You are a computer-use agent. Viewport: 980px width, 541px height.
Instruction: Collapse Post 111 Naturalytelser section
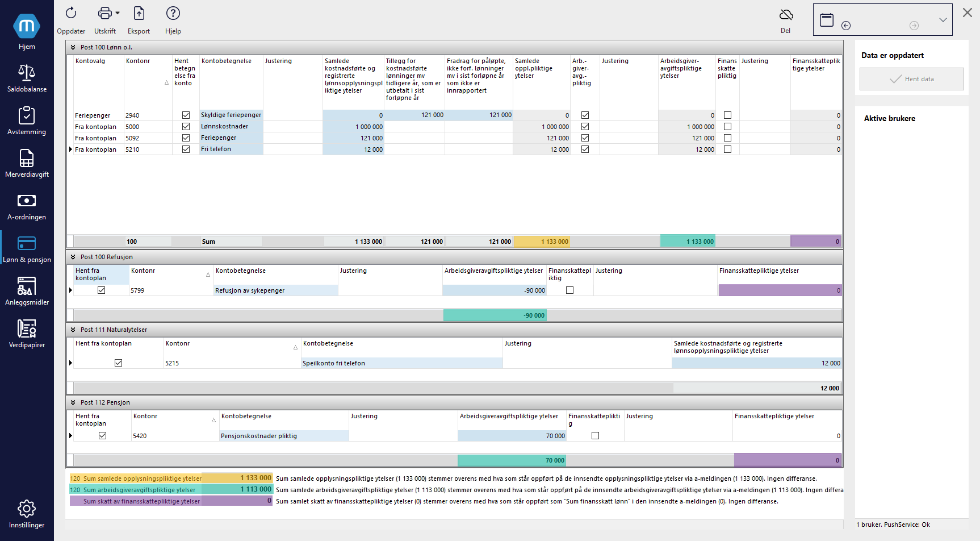pos(73,330)
